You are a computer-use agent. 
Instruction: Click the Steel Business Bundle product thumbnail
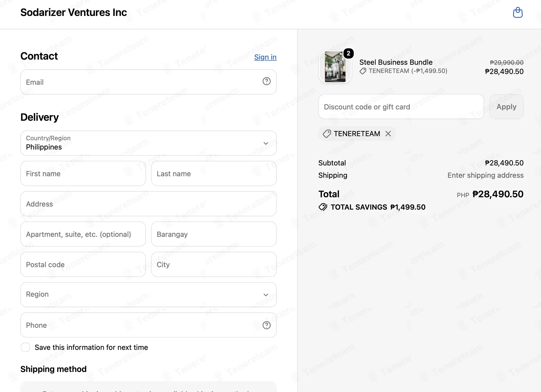click(335, 67)
